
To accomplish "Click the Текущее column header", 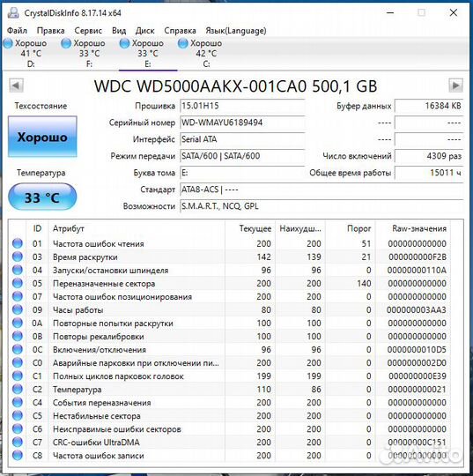I will pos(250,228).
